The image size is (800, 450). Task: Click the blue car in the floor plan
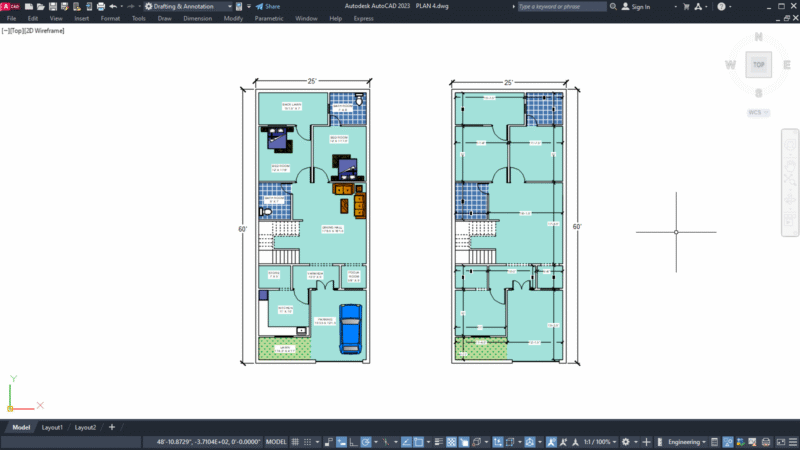pyautogui.click(x=351, y=329)
